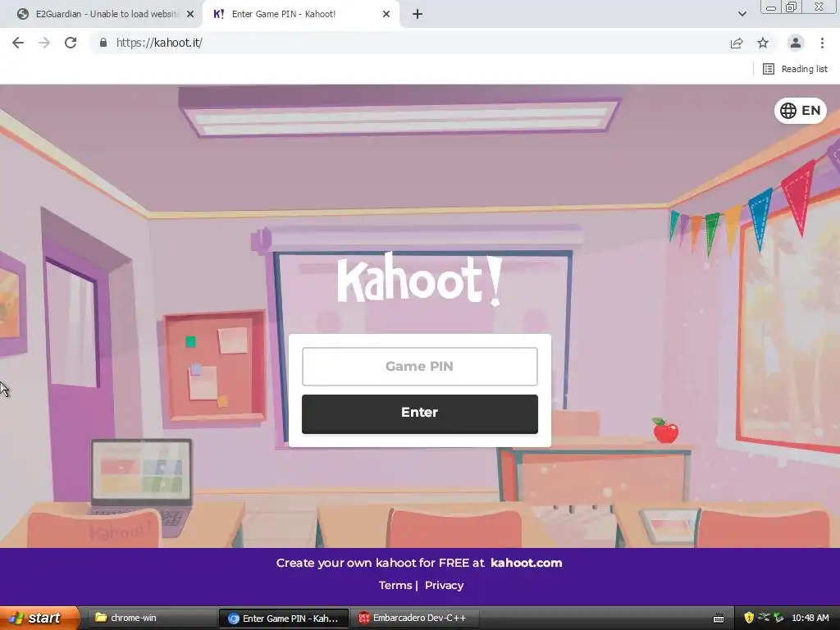840x630 pixels.
Task: Go forward in browser history
Action: tap(44, 43)
